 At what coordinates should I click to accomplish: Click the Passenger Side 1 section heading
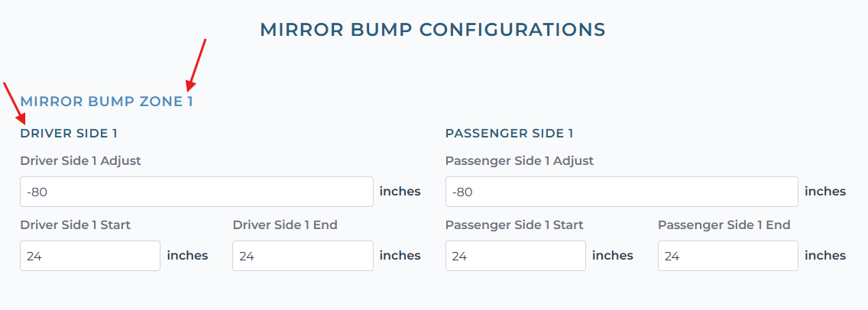pos(509,133)
